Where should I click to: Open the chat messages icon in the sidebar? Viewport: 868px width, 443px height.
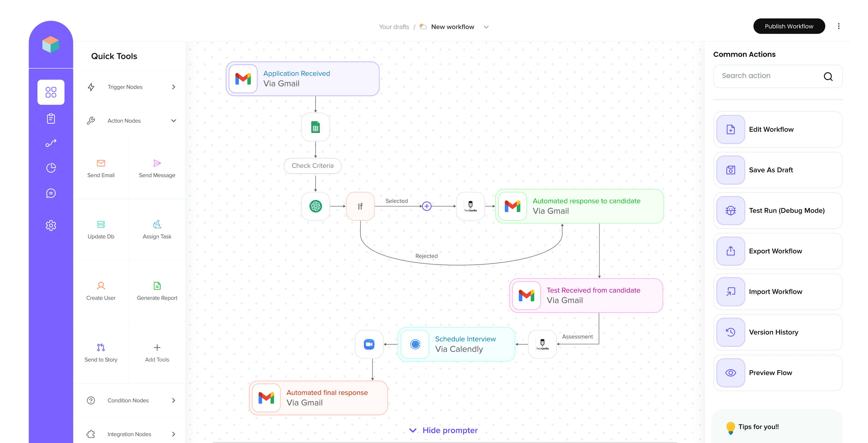pos(51,193)
